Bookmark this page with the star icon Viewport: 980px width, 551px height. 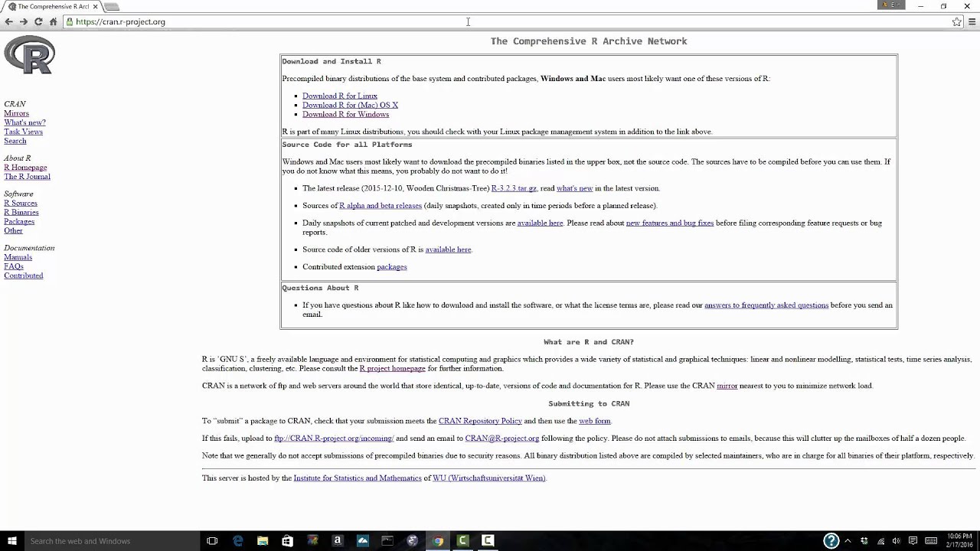pyautogui.click(x=957, y=21)
